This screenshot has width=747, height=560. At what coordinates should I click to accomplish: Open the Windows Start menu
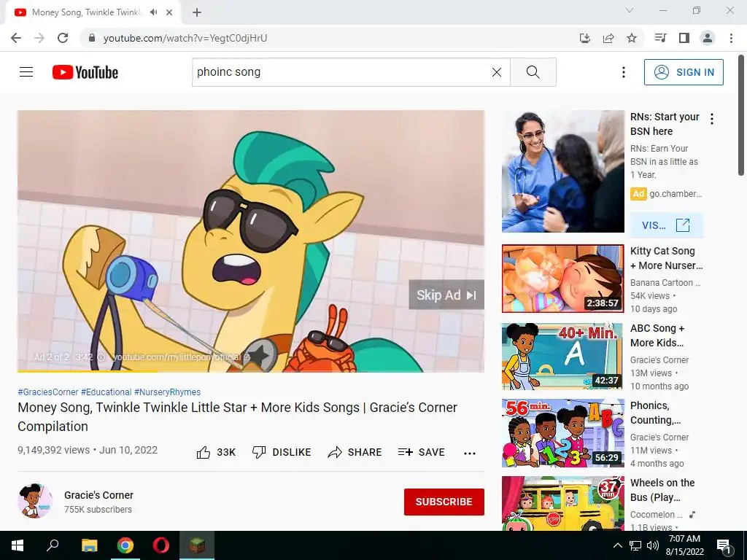click(18, 545)
